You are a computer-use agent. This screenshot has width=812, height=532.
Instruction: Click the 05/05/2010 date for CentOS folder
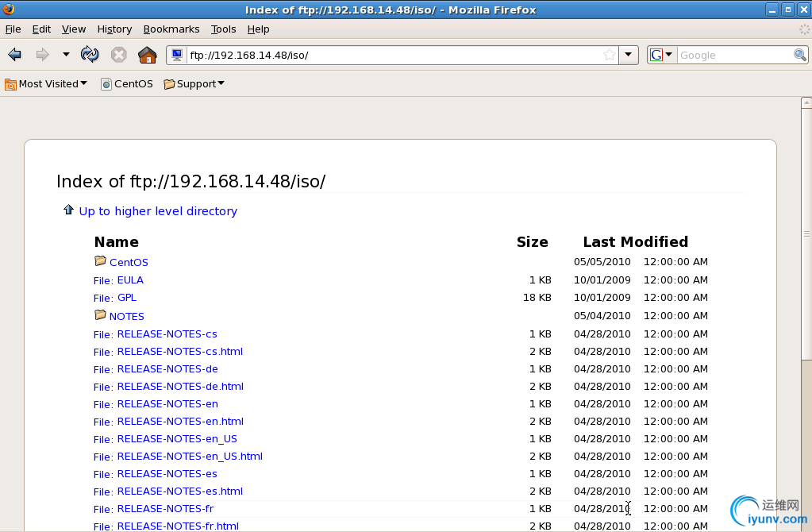(602, 262)
